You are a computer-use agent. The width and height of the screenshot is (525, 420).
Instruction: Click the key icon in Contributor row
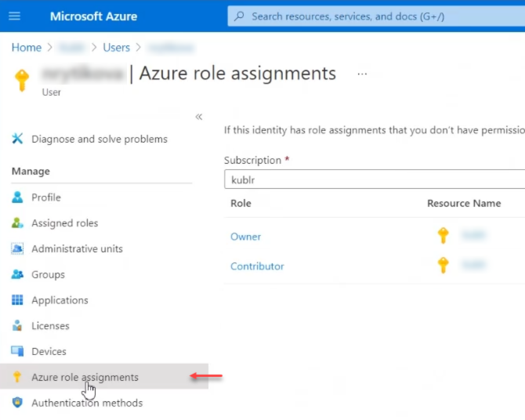443,266
